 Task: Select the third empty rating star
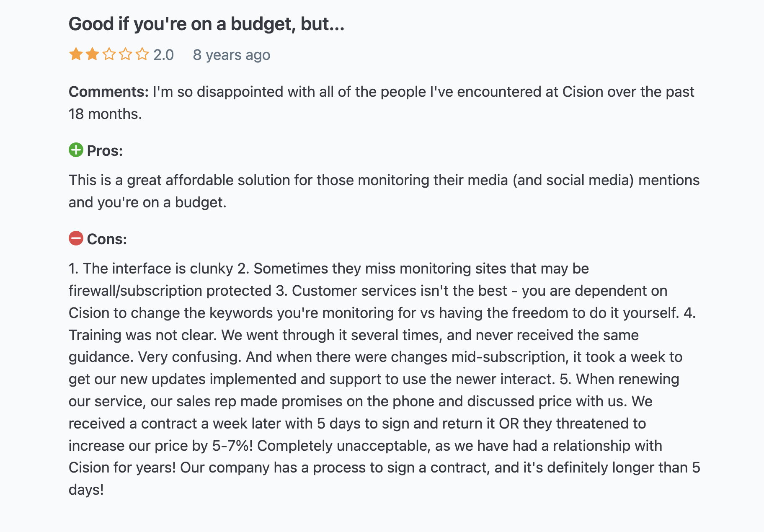109,54
